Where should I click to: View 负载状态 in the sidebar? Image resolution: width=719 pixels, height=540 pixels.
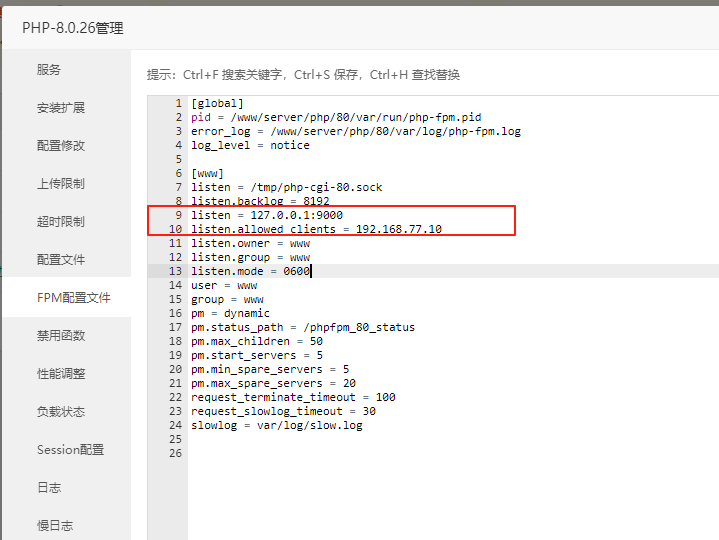(61, 411)
